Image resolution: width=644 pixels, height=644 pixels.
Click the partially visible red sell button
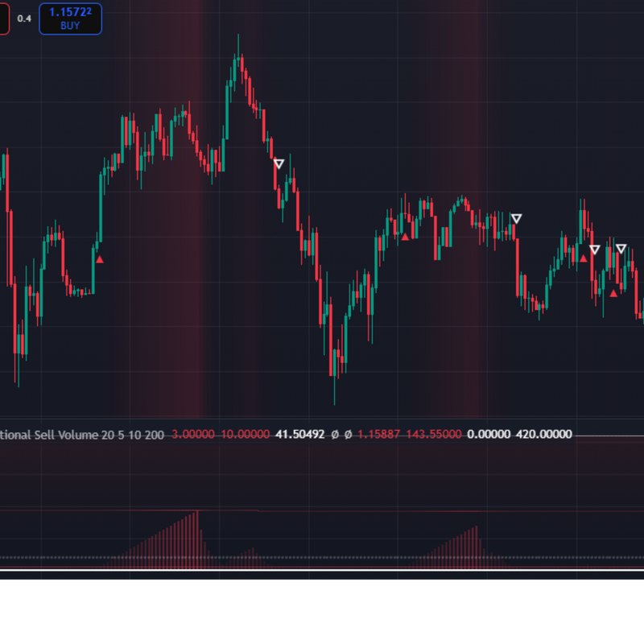[x=4, y=19]
